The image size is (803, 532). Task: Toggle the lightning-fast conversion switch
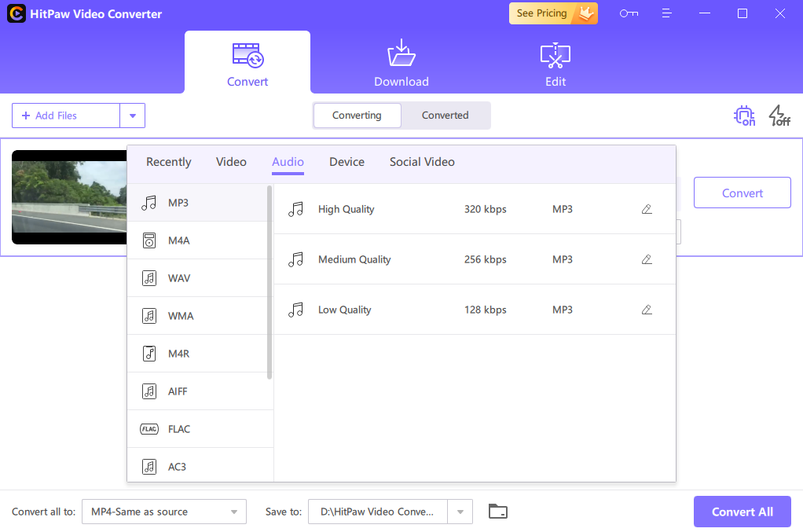pos(779,116)
